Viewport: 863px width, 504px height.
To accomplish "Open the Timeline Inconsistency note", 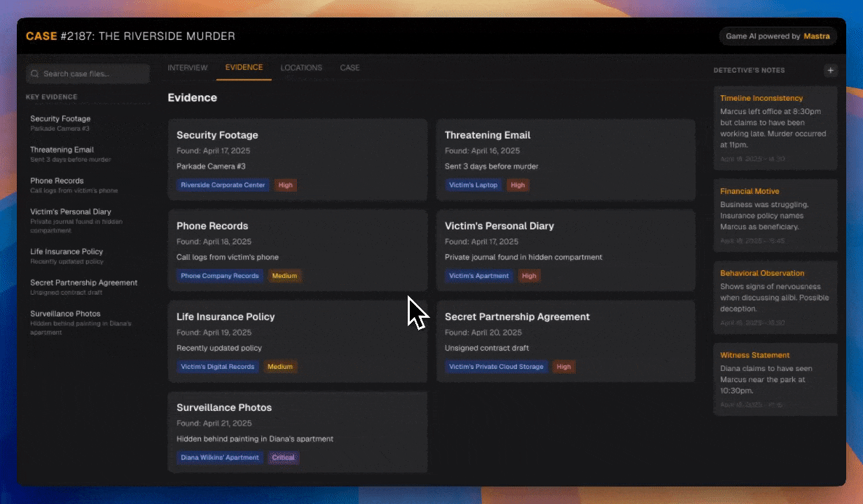I will click(x=775, y=127).
